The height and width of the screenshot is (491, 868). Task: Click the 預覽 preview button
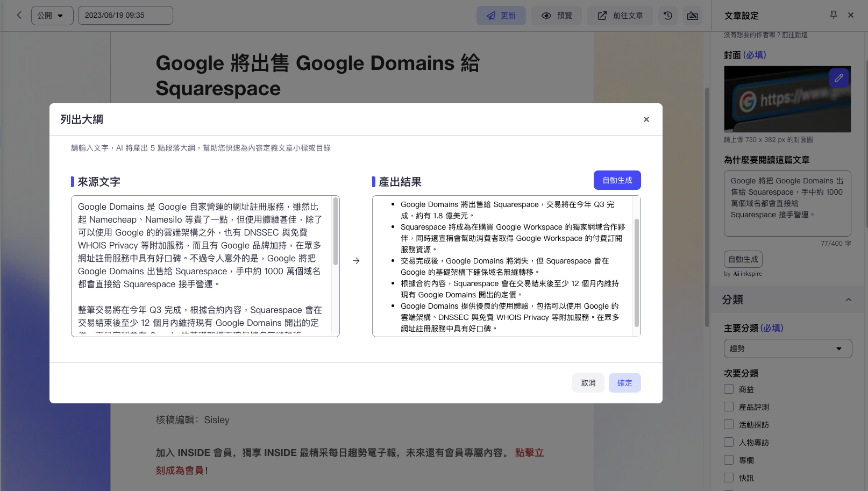tap(558, 16)
